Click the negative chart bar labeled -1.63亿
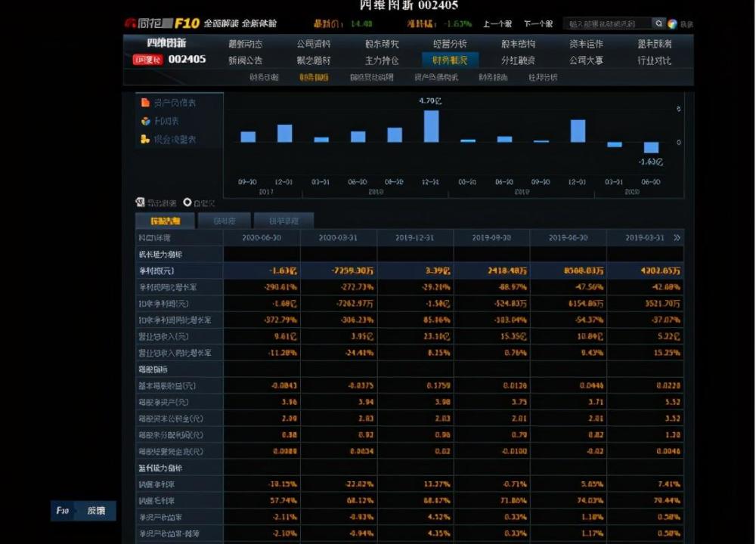Image resolution: width=756 pixels, height=544 pixels. (x=651, y=147)
